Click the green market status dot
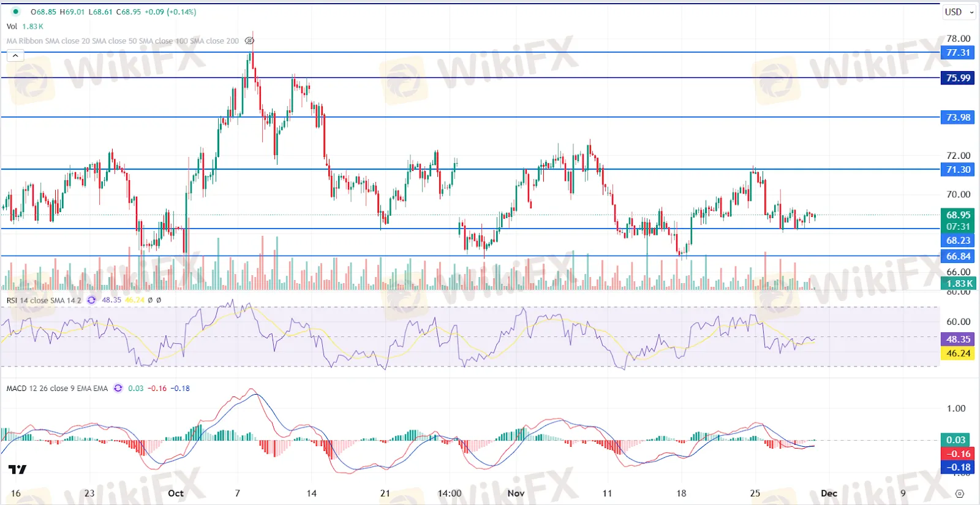The height and width of the screenshot is (505, 980). pyautogui.click(x=15, y=12)
